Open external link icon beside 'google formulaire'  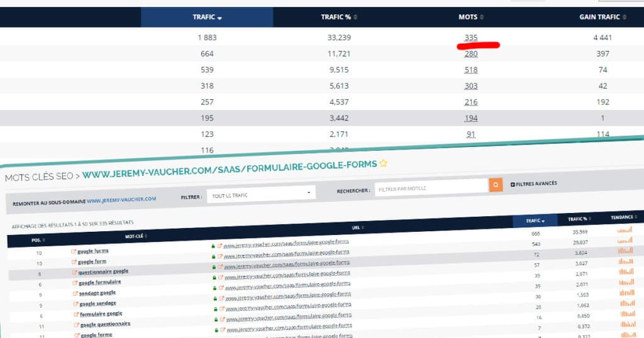pyautogui.click(x=75, y=283)
